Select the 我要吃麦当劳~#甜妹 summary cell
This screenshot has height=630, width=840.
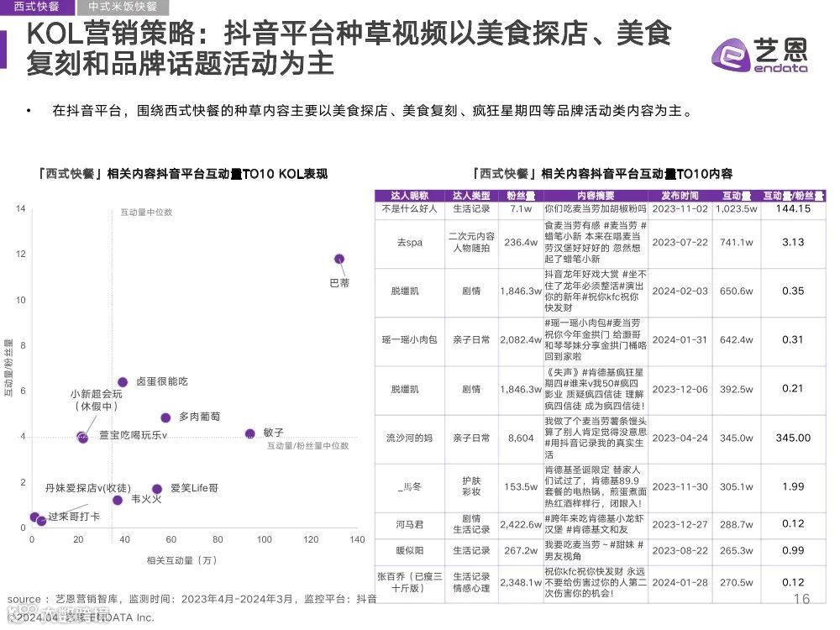point(596,551)
